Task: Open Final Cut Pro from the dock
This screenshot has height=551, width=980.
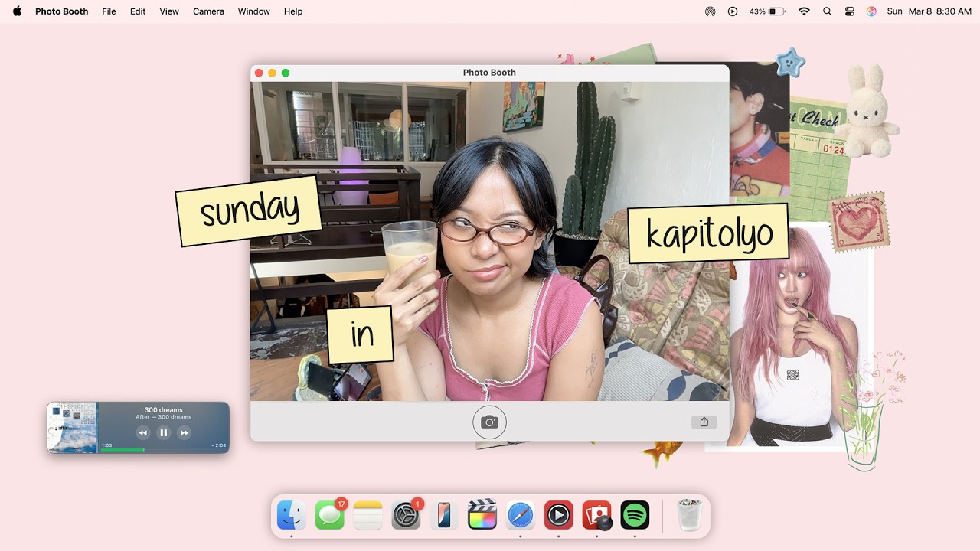Action: click(x=482, y=515)
